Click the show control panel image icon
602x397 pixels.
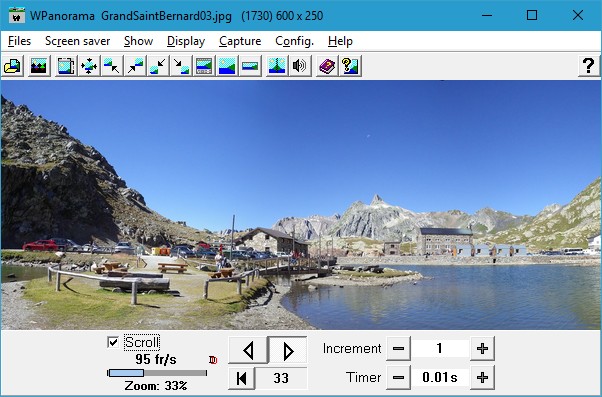(204, 66)
